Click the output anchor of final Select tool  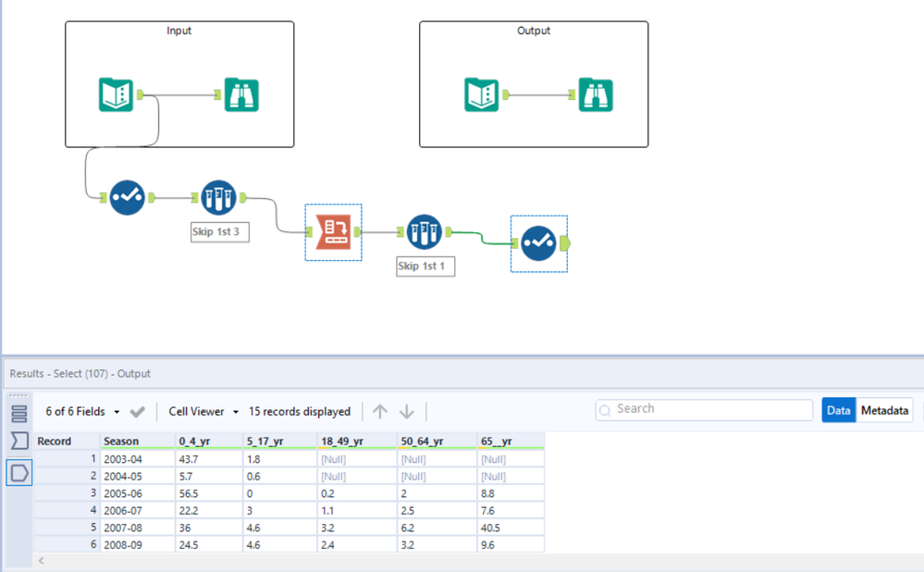click(565, 242)
